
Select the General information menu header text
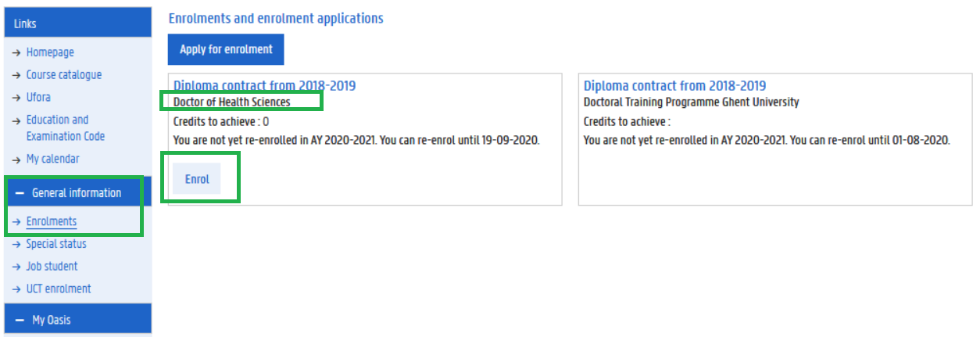(x=77, y=193)
